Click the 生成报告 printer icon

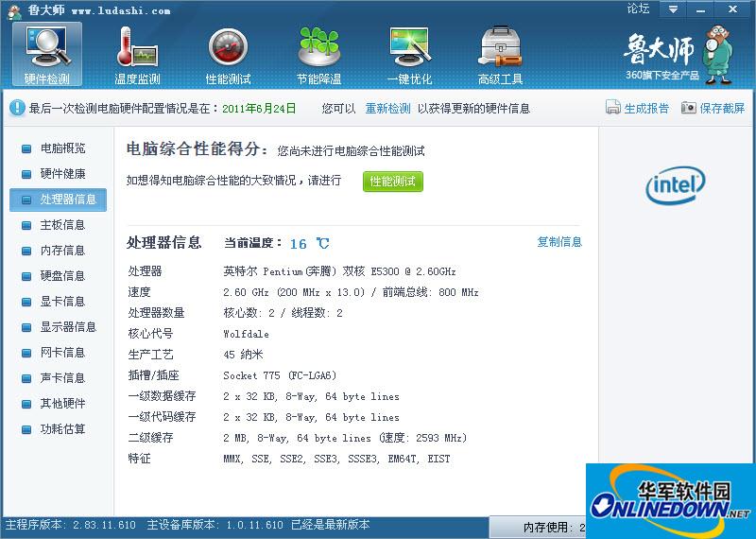612,109
